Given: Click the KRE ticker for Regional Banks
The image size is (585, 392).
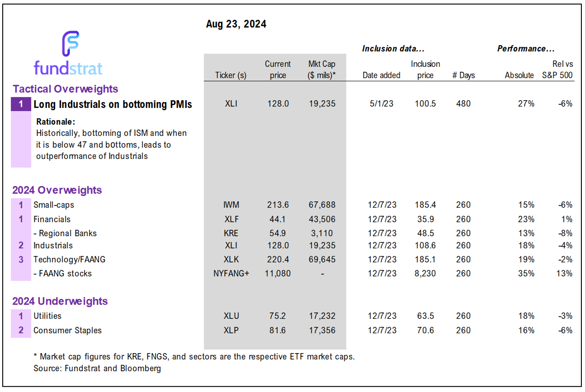Looking at the screenshot, I should 231,233.
